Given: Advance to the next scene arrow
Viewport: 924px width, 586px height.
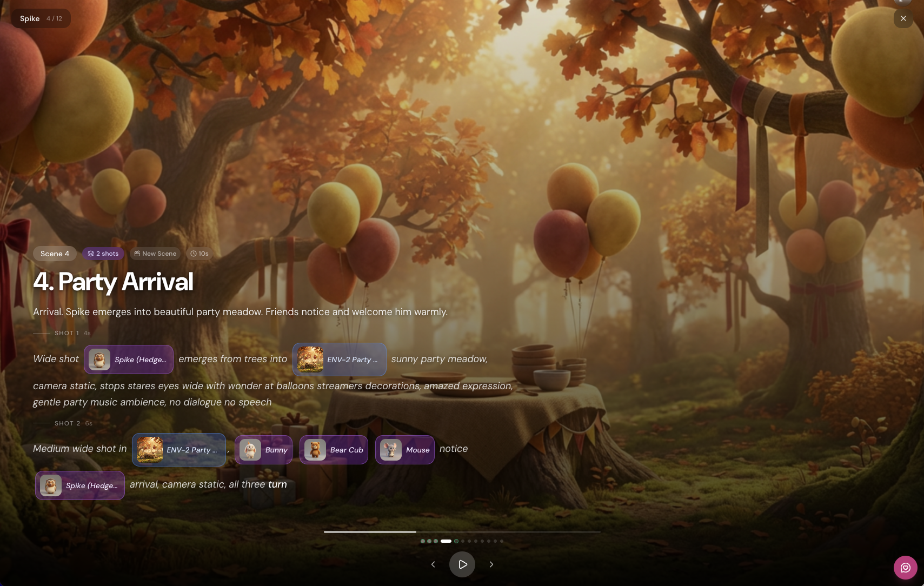Looking at the screenshot, I should [491, 564].
